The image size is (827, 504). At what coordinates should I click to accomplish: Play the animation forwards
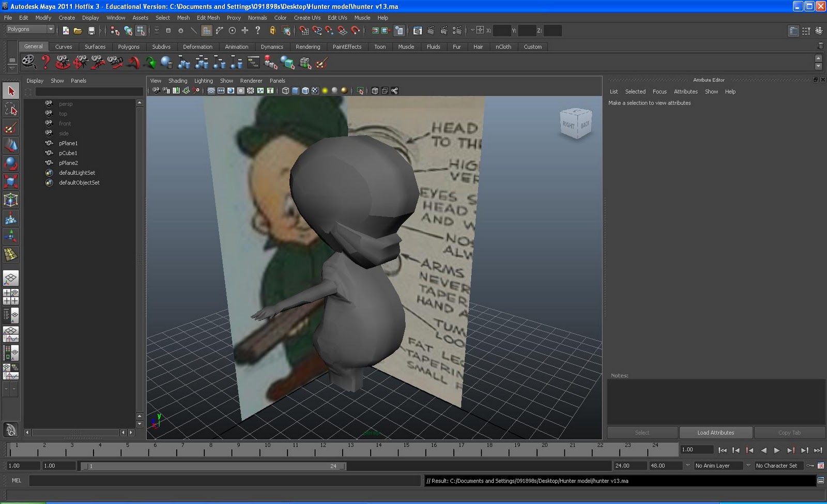(x=777, y=450)
